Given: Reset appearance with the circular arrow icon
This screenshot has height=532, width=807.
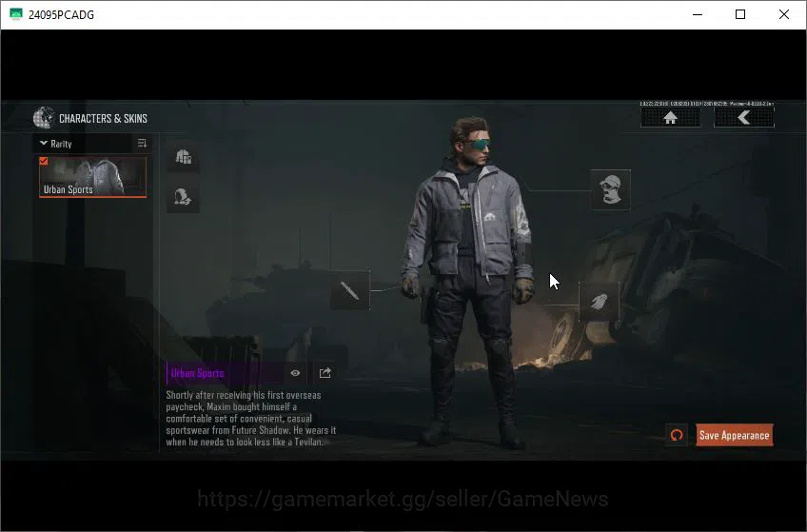Looking at the screenshot, I should click(x=677, y=435).
